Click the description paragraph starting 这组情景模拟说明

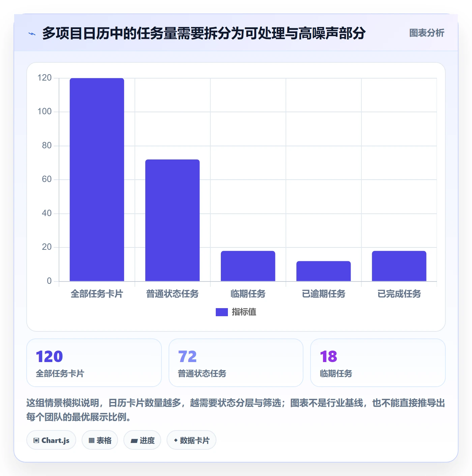236,410
